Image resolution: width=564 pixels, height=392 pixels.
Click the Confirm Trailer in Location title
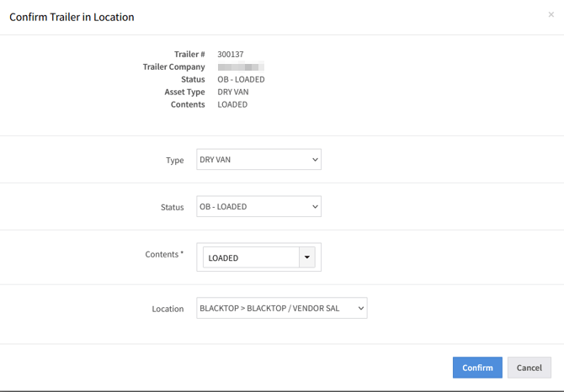coord(72,17)
